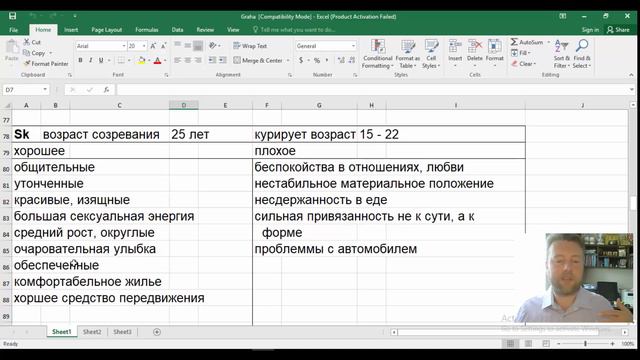This screenshot has height=360, width=640.
Task: Click the Copy icon
Action: [x=27, y=53]
